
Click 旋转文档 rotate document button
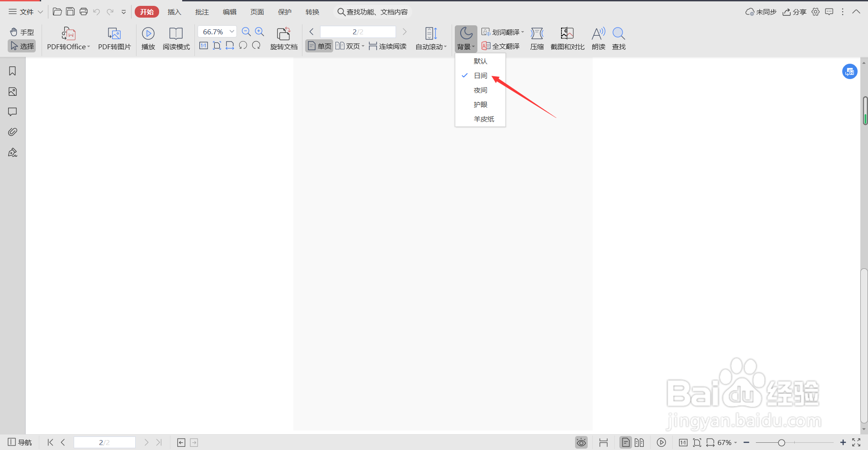pyautogui.click(x=284, y=38)
